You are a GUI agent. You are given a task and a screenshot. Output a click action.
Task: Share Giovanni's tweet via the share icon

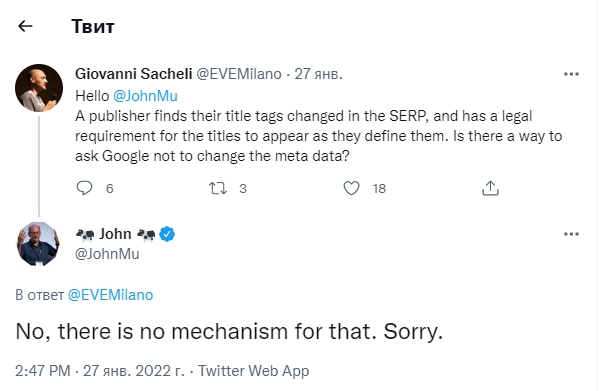click(490, 188)
